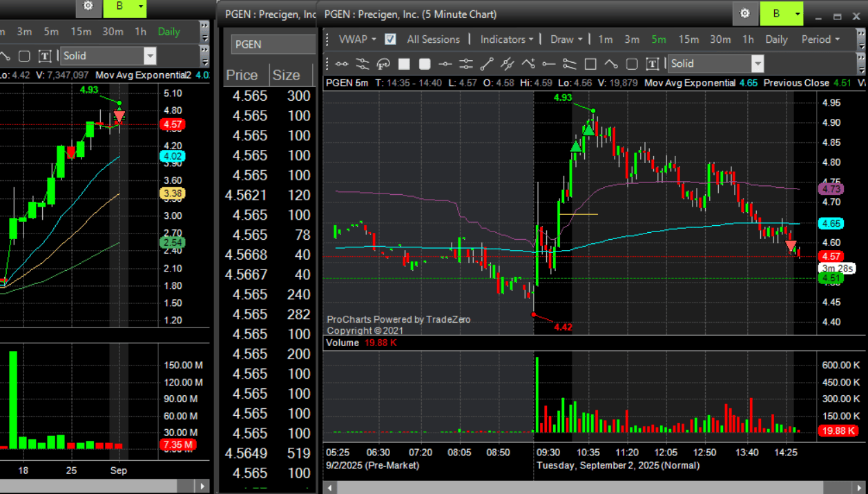This screenshot has height=494, width=868.
Task: Click the green B button on 5 Minute Chart
Action: coord(782,14)
